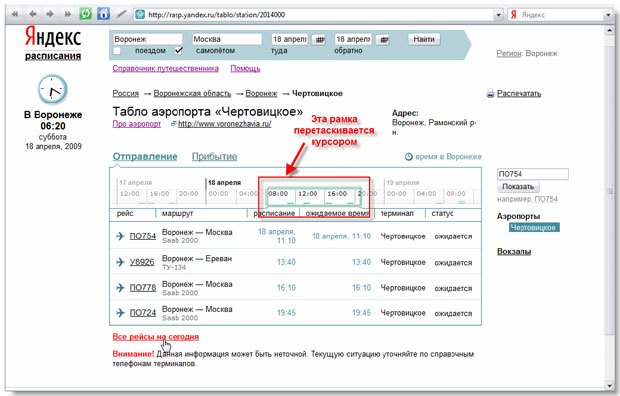Open the browser home page icon
The image size is (620, 396).
[103, 14]
